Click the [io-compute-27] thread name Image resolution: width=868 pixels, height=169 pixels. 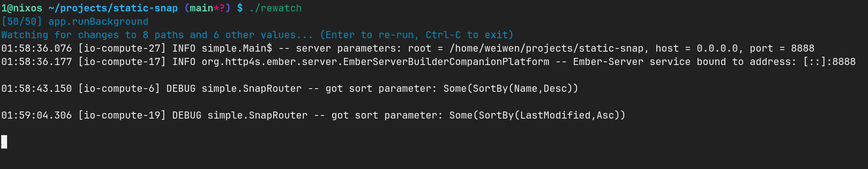point(122,48)
